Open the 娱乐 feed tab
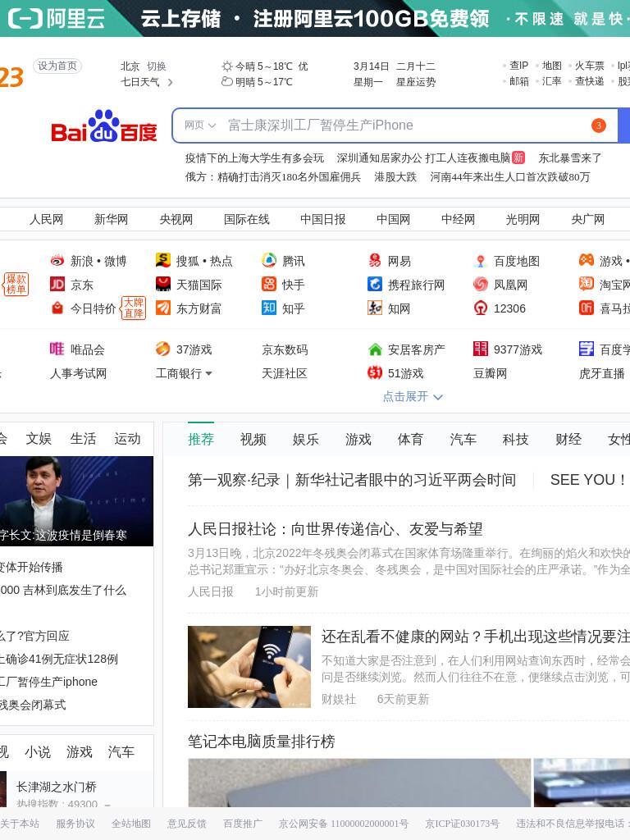The image size is (630, 840). (x=306, y=440)
